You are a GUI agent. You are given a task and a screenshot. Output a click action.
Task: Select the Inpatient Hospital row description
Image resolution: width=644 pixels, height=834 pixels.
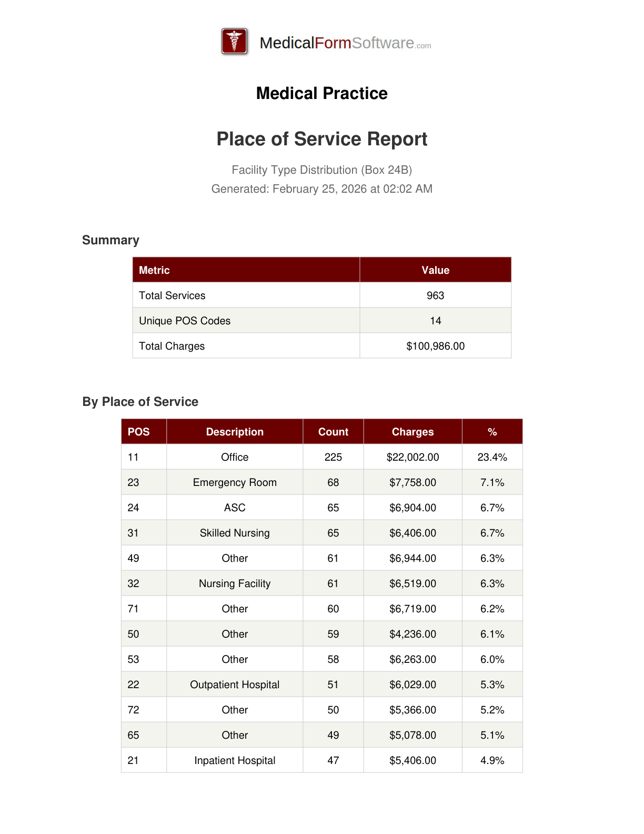[235, 760]
